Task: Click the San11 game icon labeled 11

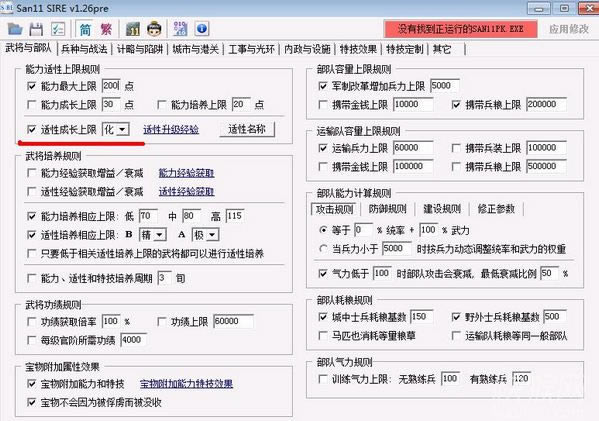Action: click(x=133, y=29)
